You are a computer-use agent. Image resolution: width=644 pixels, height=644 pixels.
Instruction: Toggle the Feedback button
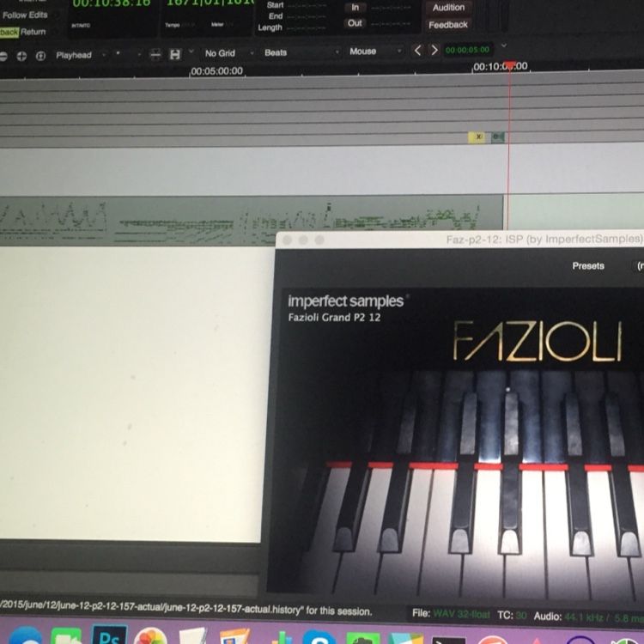(x=448, y=25)
